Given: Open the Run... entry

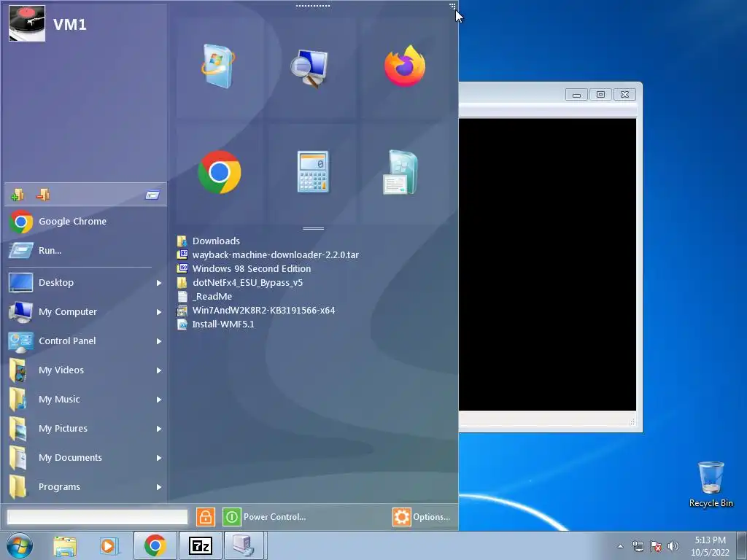Looking at the screenshot, I should [85, 251].
